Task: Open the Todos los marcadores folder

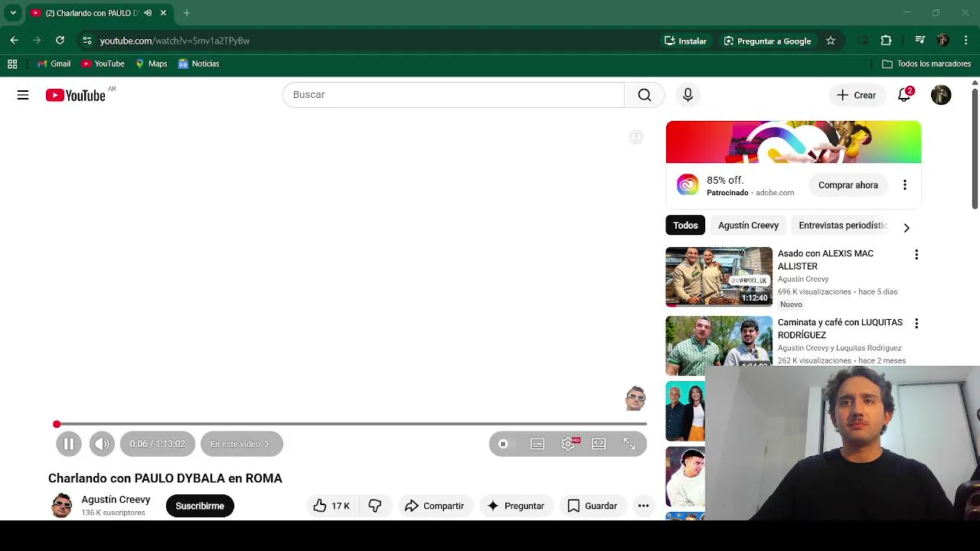Action: (x=926, y=64)
